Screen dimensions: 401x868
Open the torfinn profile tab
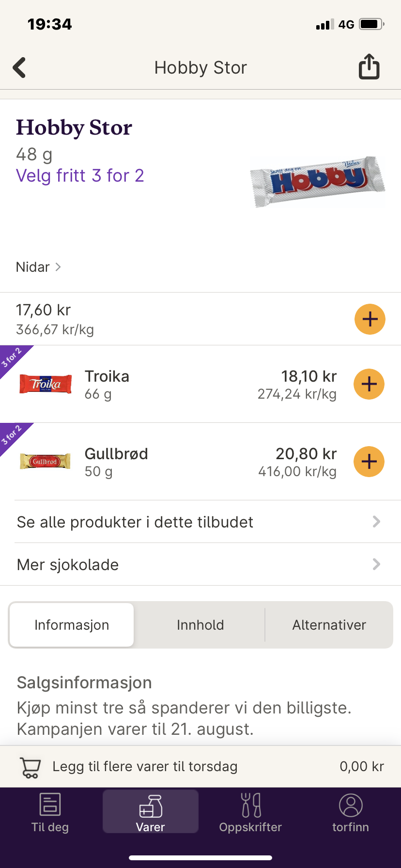(351, 812)
